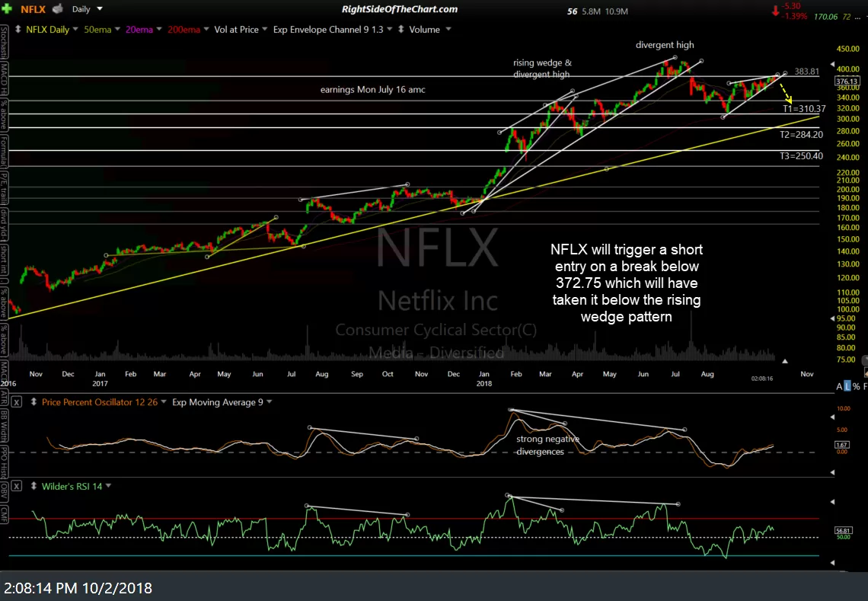Click the T3=250.40 target label
The image size is (868, 601).
801,156
